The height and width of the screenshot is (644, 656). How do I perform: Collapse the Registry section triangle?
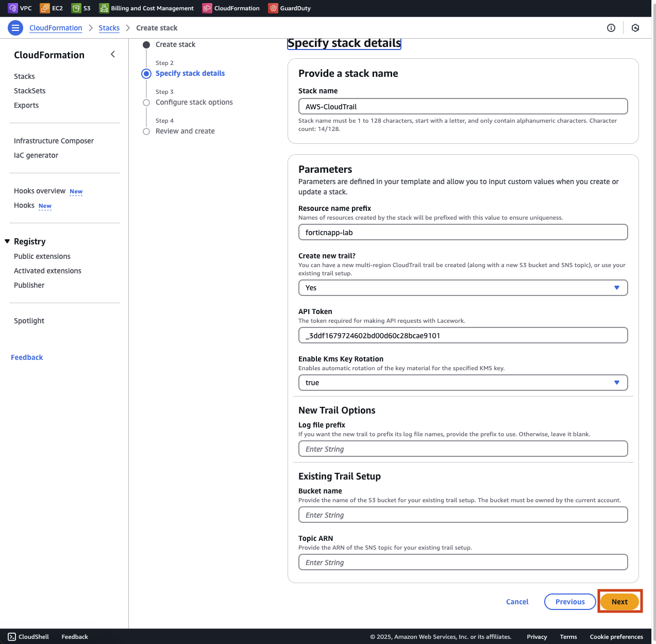[x=7, y=241]
